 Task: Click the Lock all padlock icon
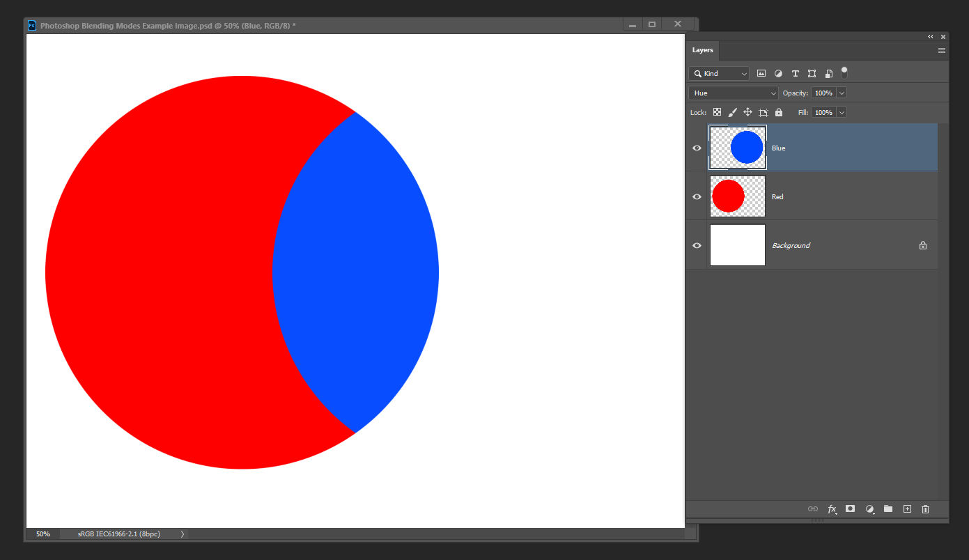click(x=778, y=112)
